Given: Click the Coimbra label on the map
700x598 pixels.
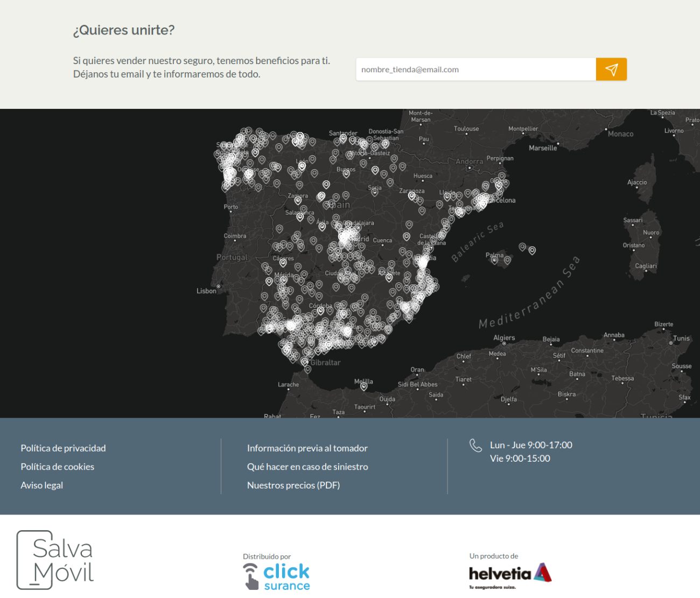Looking at the screenshot, I should click(235, 236).
